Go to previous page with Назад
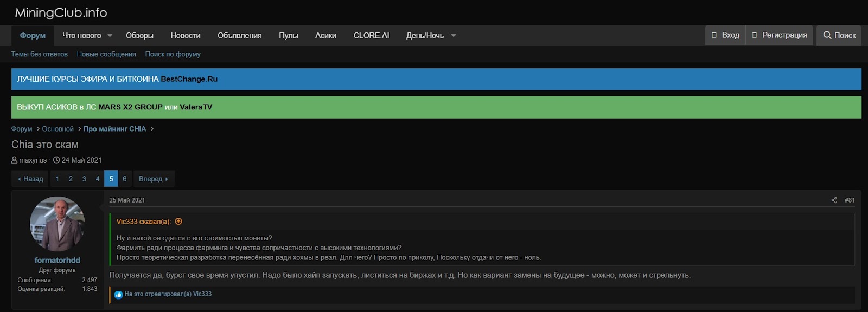 tap(30, 179)
